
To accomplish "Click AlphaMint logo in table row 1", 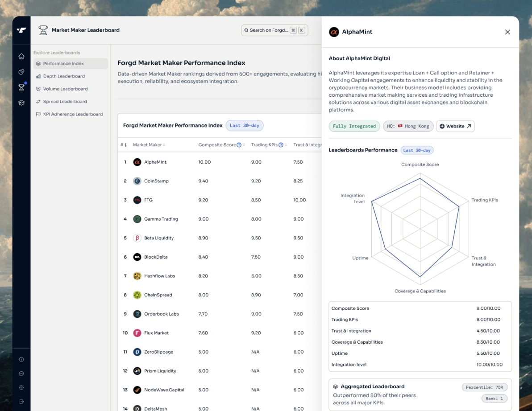I will pos(137,162).
